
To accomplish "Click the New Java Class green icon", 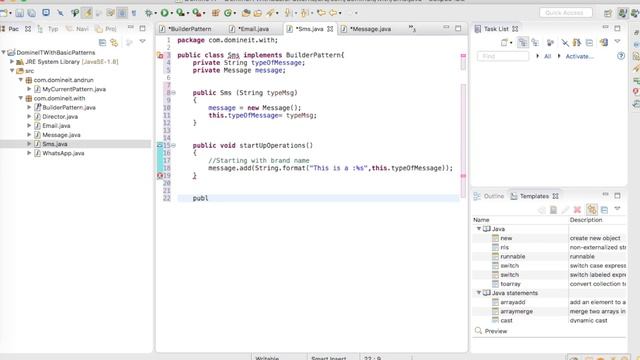I will point(228,13).
